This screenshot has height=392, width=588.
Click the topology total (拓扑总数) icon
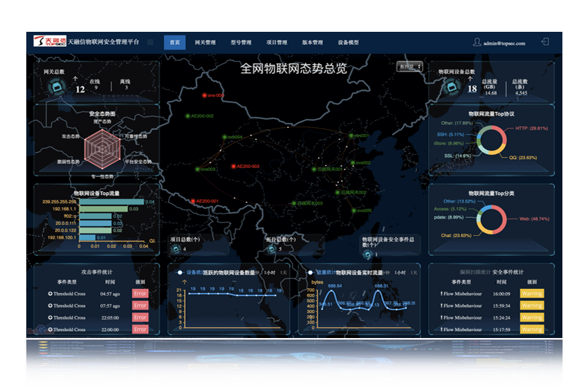click(x=271, y=248)
